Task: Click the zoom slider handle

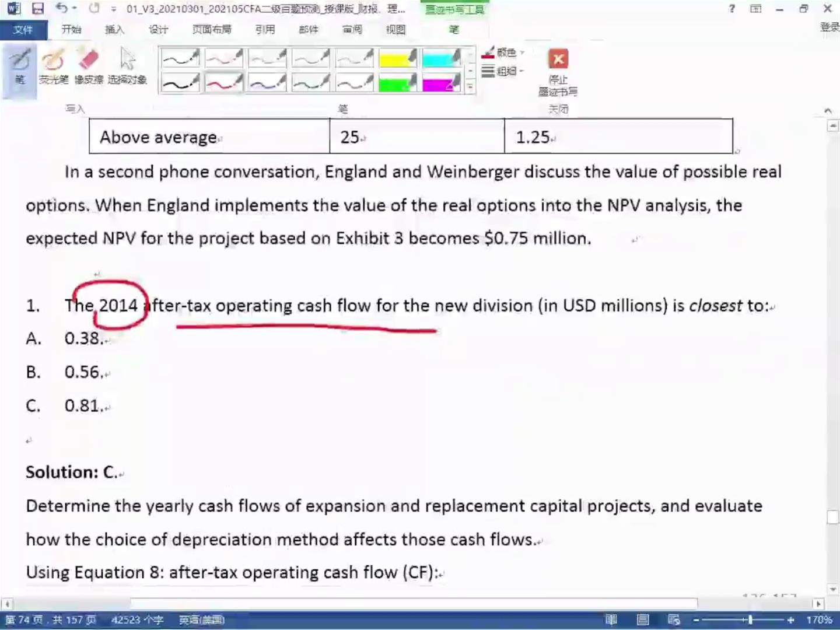Action: tap(750, 619)
